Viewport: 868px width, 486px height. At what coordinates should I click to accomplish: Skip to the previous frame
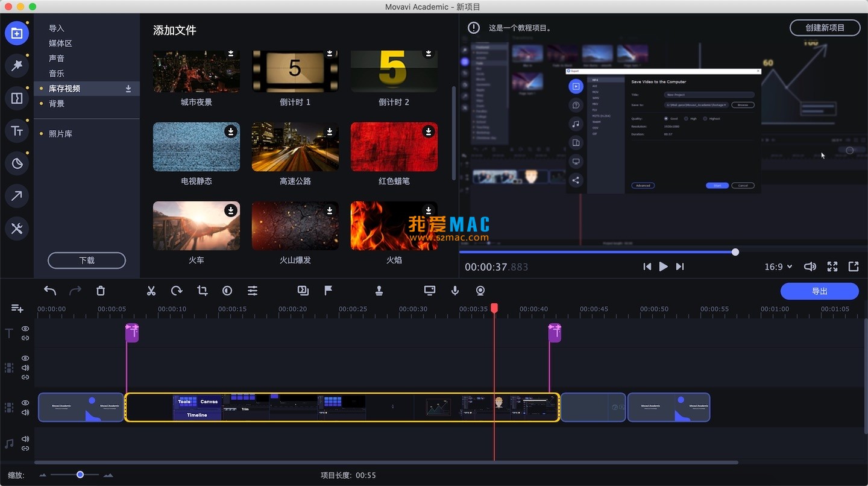pos(647,267)
